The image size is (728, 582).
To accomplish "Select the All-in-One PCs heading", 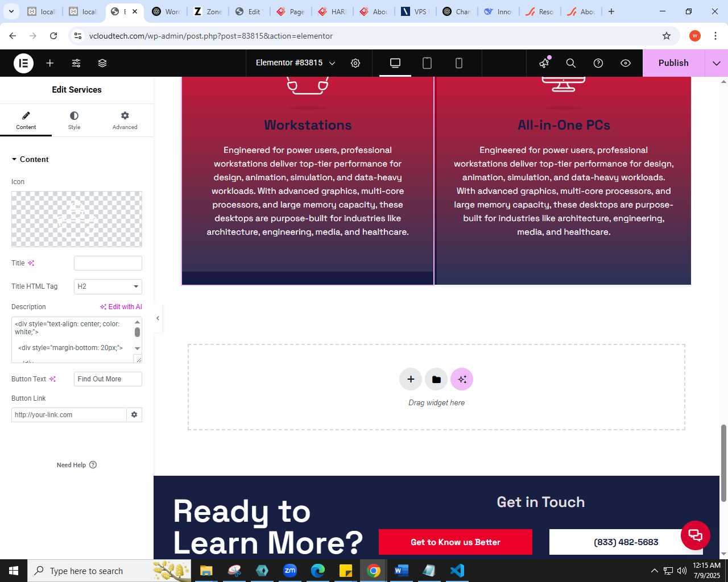I will pos(564,125).
